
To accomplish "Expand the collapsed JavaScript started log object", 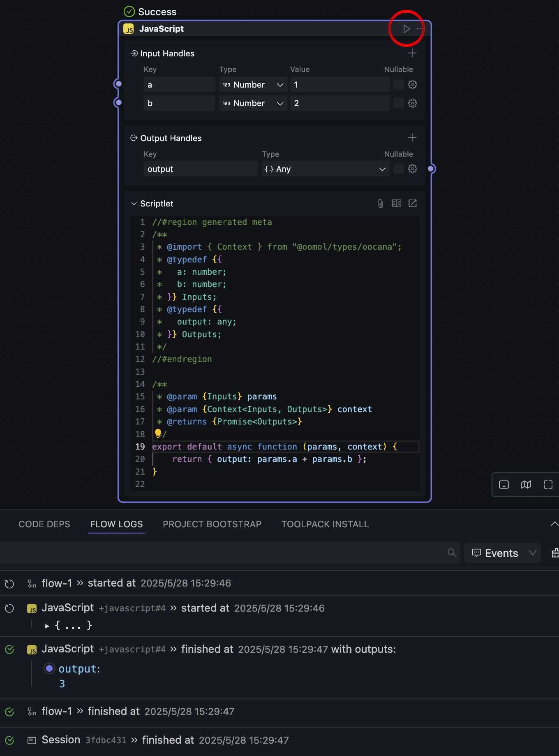I will pos(47,626).
